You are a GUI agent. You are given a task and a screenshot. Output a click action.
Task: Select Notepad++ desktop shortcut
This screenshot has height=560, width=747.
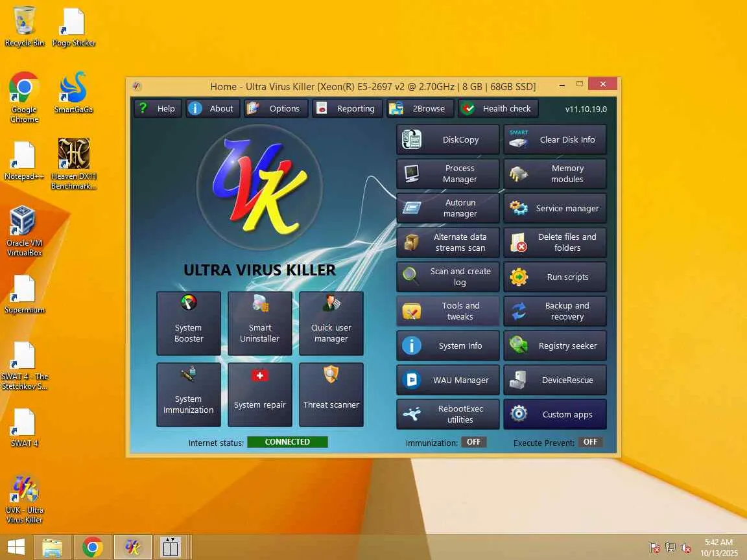pos(24,161)
